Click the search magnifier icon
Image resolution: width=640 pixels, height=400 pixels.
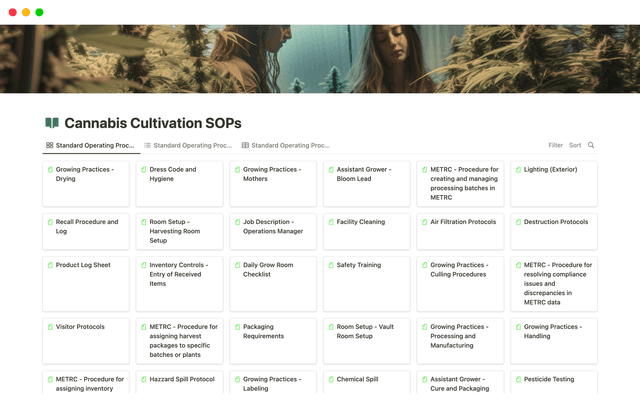[591, 145]
